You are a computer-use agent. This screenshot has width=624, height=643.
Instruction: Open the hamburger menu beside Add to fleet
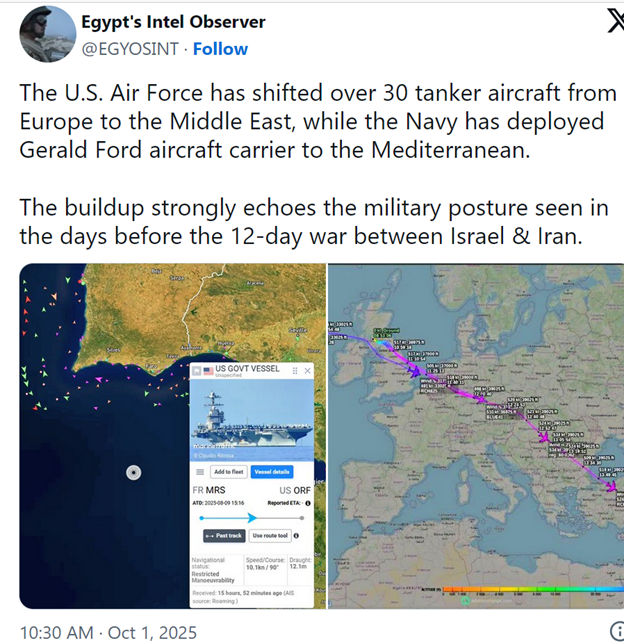coord(200,471)
